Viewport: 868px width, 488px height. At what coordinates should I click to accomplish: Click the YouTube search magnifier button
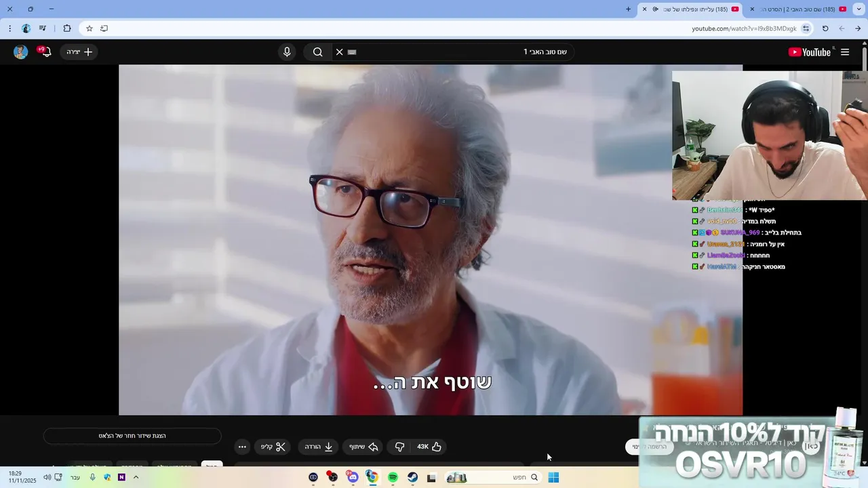pos(318,52)
